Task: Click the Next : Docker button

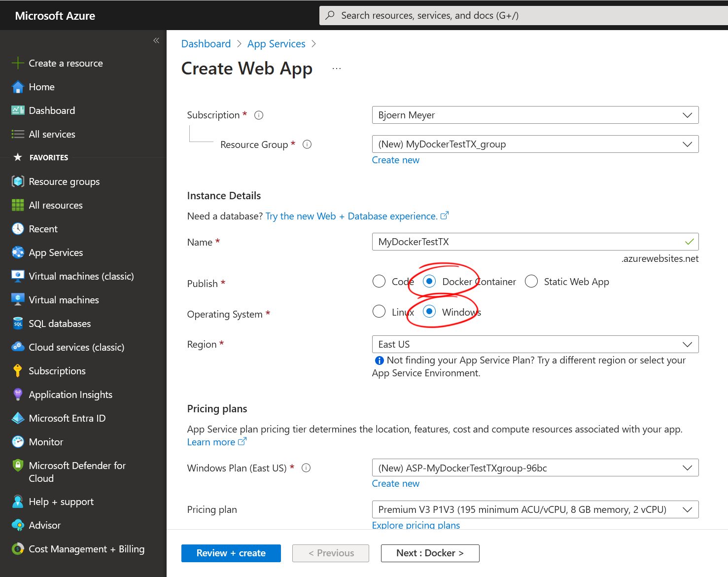Action: (x=430, y=553)
